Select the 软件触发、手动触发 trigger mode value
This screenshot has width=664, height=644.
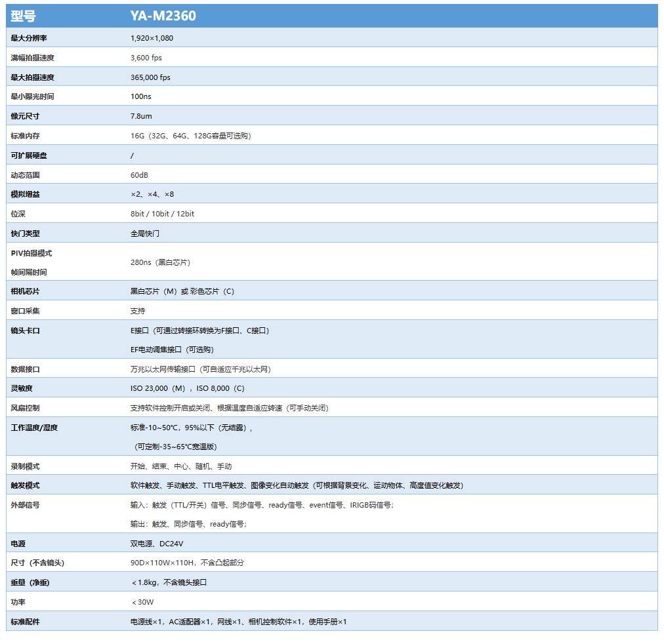tap(297, 486)
